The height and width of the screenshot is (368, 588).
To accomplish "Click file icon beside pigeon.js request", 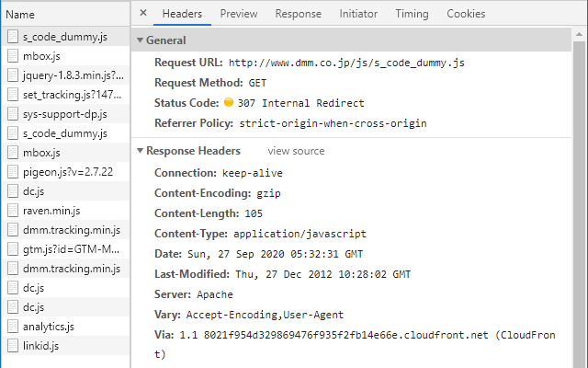I will pos(13,172).
